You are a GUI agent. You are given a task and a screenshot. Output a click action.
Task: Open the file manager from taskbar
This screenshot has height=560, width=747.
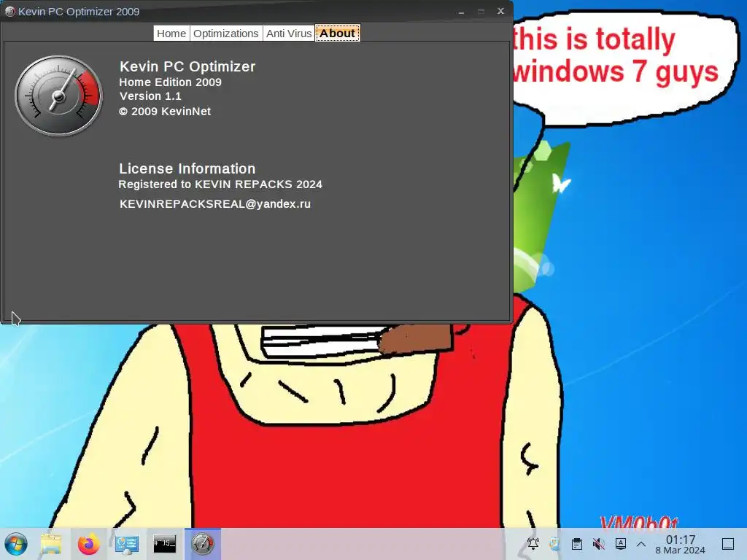51,544
